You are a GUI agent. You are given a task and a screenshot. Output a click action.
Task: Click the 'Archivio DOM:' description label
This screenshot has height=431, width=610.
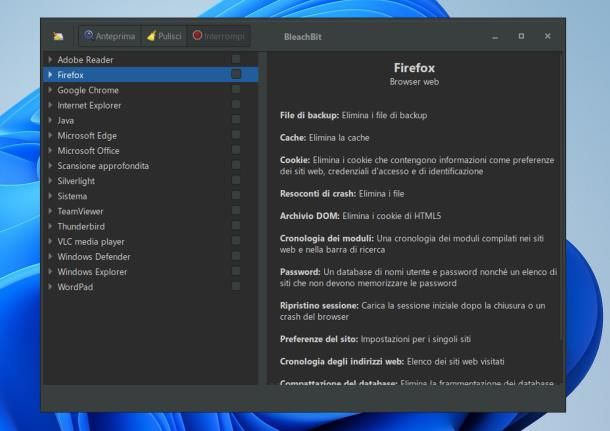point(310,216)
